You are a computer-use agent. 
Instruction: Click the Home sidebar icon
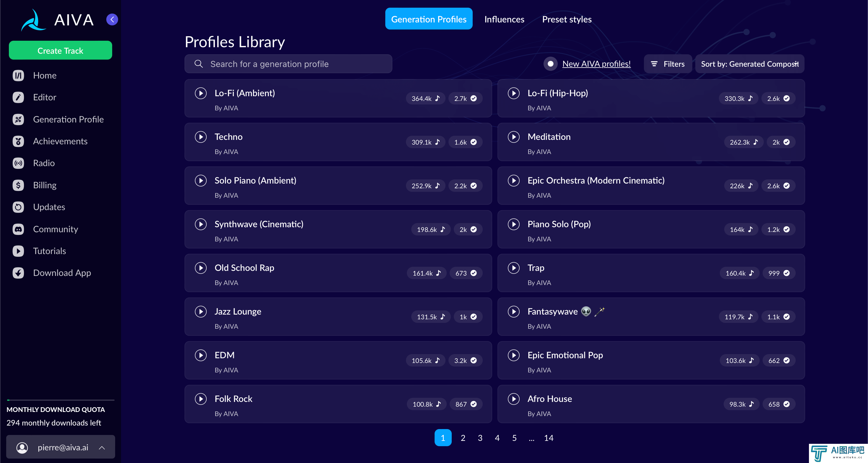pyautogui.click(x=18, y=76)
